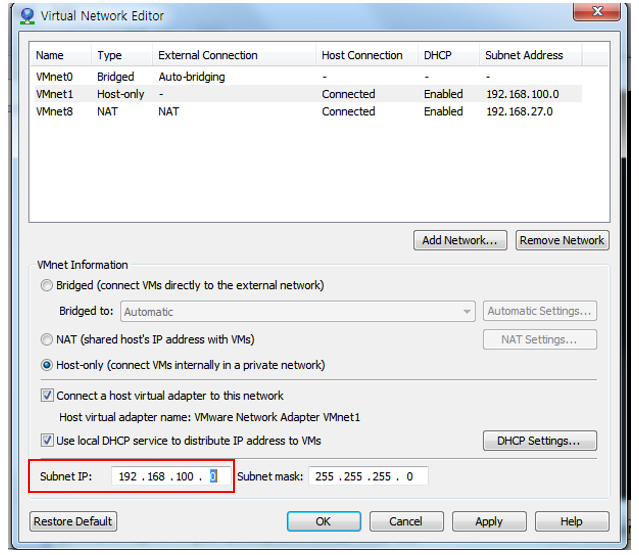Toggle Connect a host virtual adapter checkbox
Viewport: 639px width, 555px height.
47,395
